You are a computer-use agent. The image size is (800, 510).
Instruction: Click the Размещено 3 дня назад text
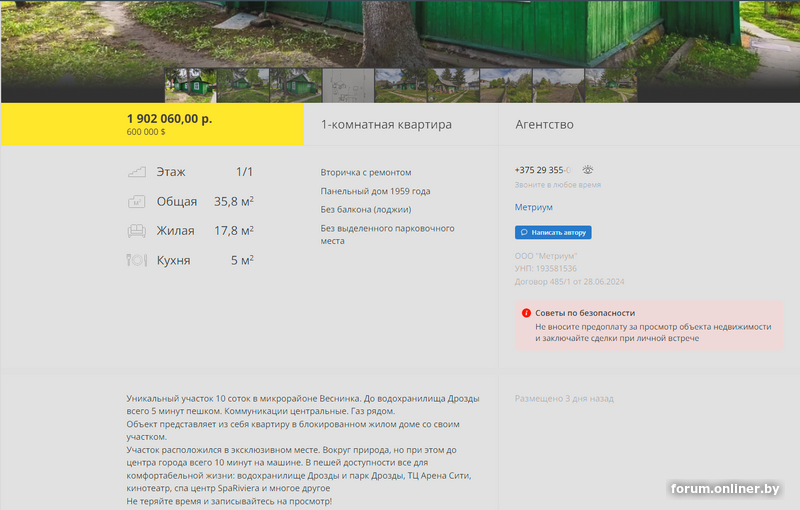point(564,398)
